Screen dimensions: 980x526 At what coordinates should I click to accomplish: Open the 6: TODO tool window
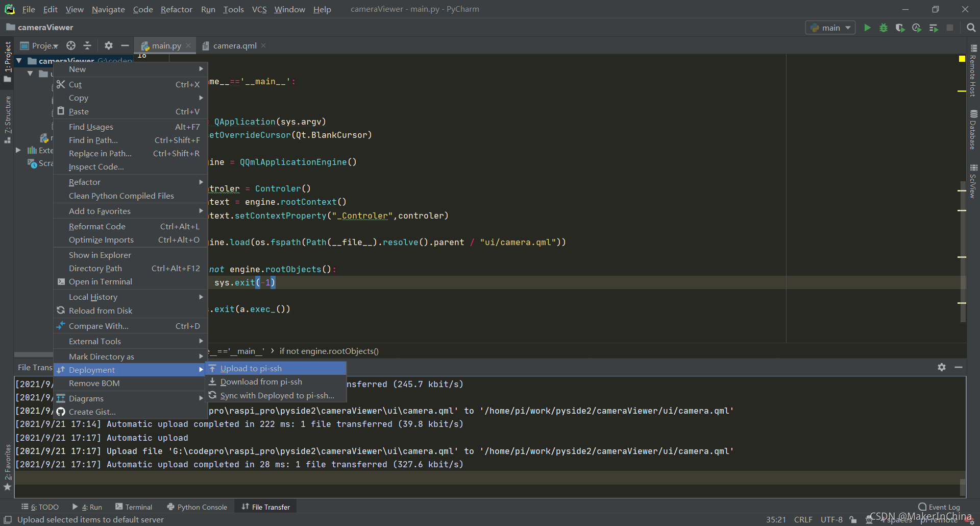pos(40,507)
